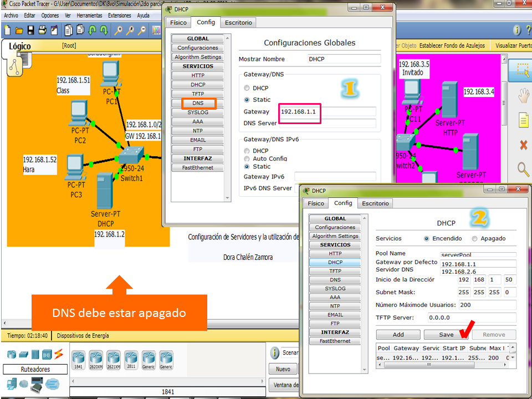Viewport: 532px width, 399px height.
Task: Open DNS service in upper window sidebar
Action: coord(198,103)
